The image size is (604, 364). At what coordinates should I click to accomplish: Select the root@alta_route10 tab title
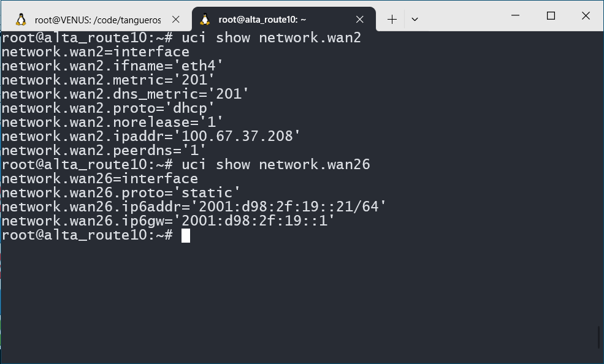[262, 20]
